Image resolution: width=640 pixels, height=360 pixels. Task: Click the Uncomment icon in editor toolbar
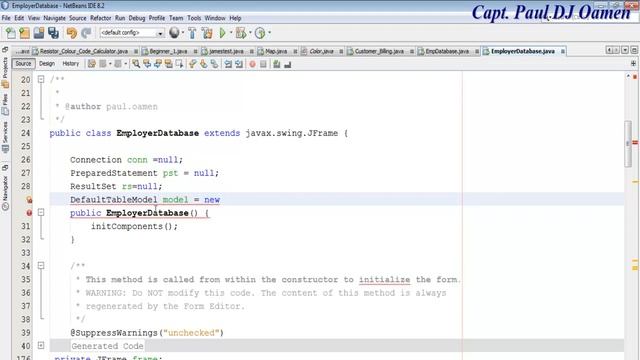[x=288, y=64]
